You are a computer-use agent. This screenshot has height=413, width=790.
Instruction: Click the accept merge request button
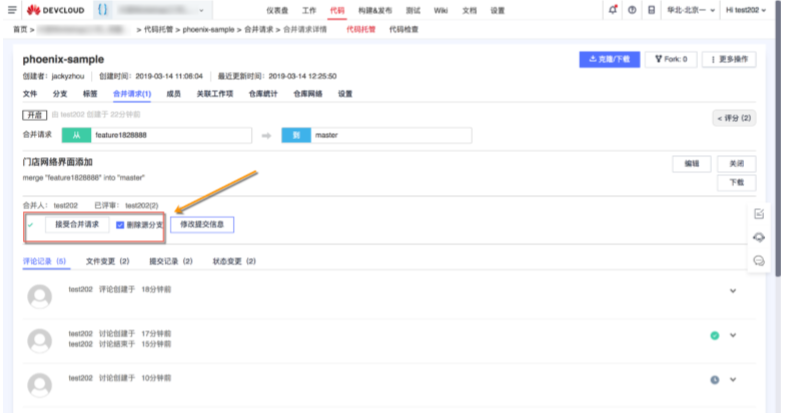coord(77,224)
